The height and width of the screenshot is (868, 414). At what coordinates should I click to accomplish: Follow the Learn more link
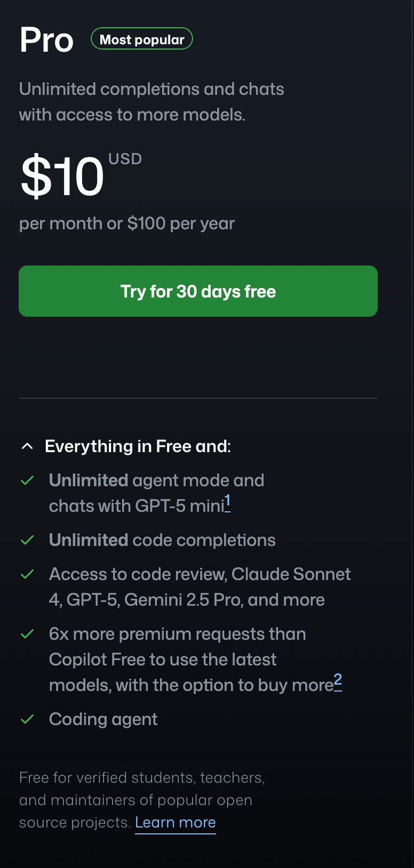click(175, 823)
